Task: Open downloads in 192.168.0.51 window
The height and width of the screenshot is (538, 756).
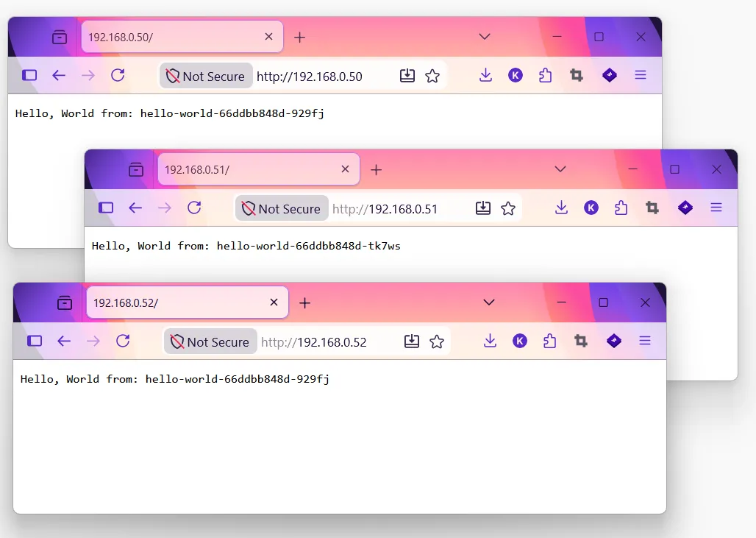Action: pos(561,208)
